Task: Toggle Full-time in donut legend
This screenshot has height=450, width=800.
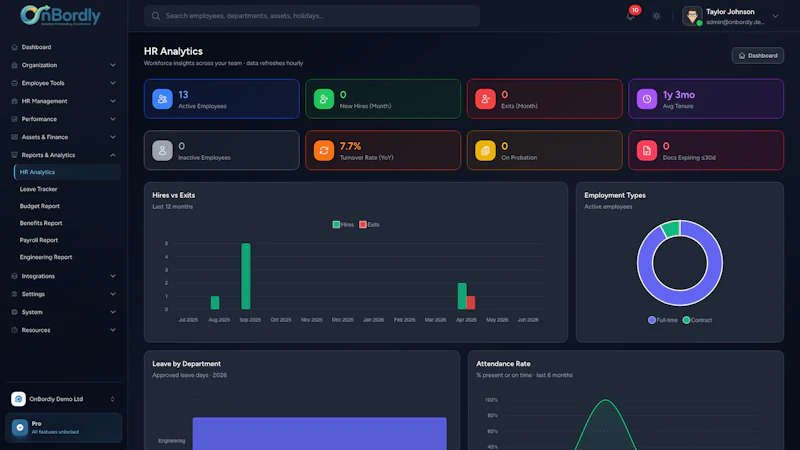Action: [x=663, y=320]
